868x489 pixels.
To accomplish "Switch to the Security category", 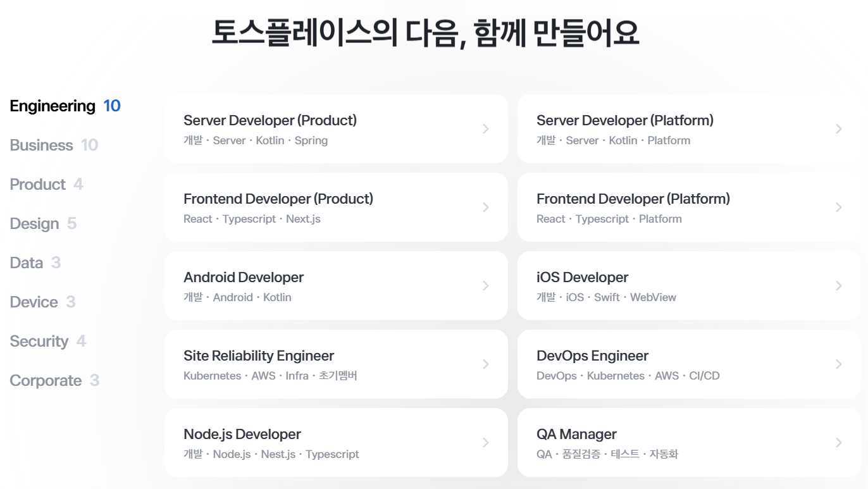I will coord(48,342).
